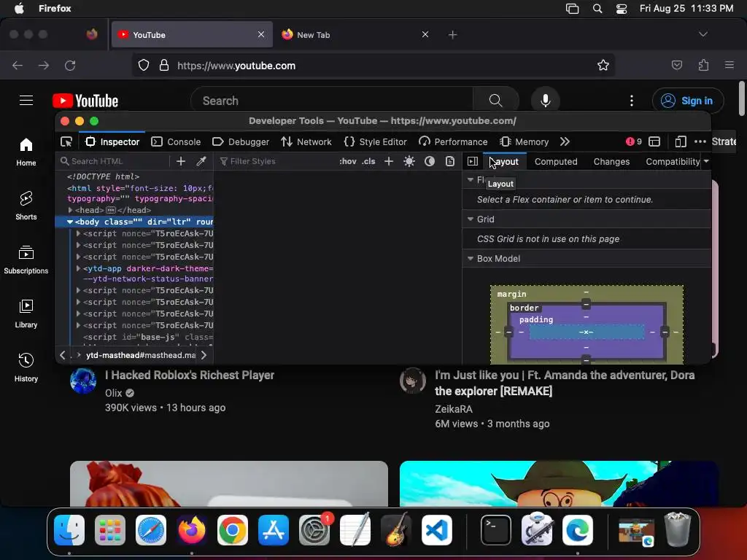Collapse the Grid section
The height and width of the screenshot is (560, 747).
click(x=471, y=219)
